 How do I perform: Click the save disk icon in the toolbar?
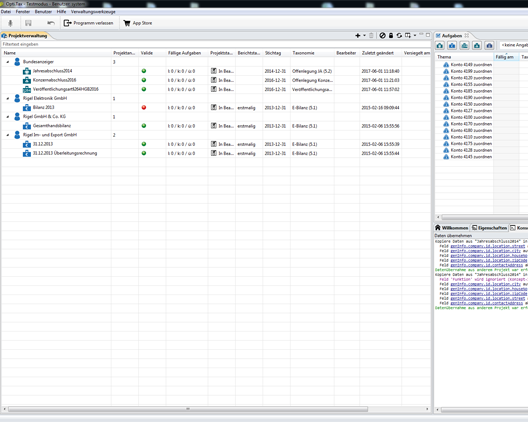28,23
